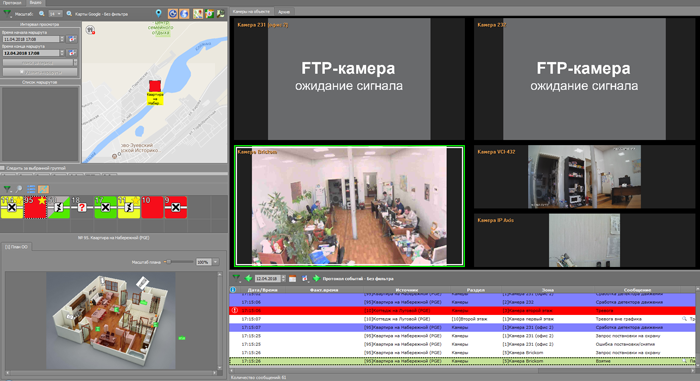Click the list view icon above object tiles
The height and width of the screenshot is (381, 700).
(31, 189)
